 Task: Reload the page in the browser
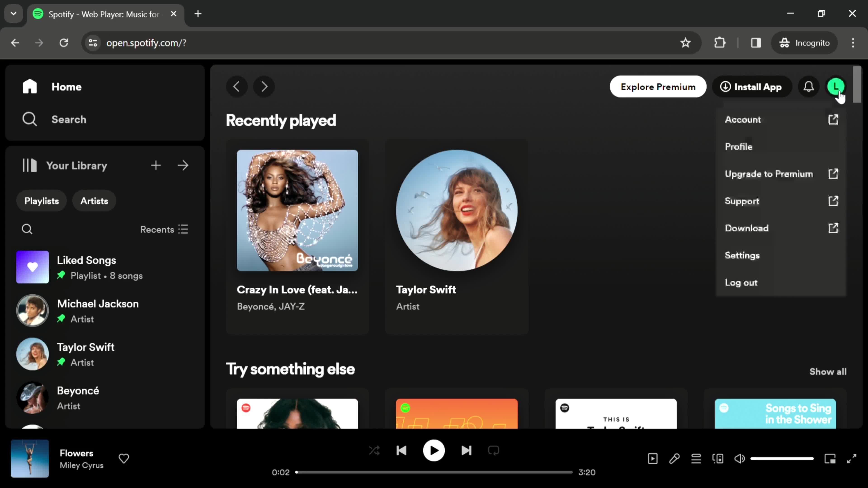click(64, 43)
